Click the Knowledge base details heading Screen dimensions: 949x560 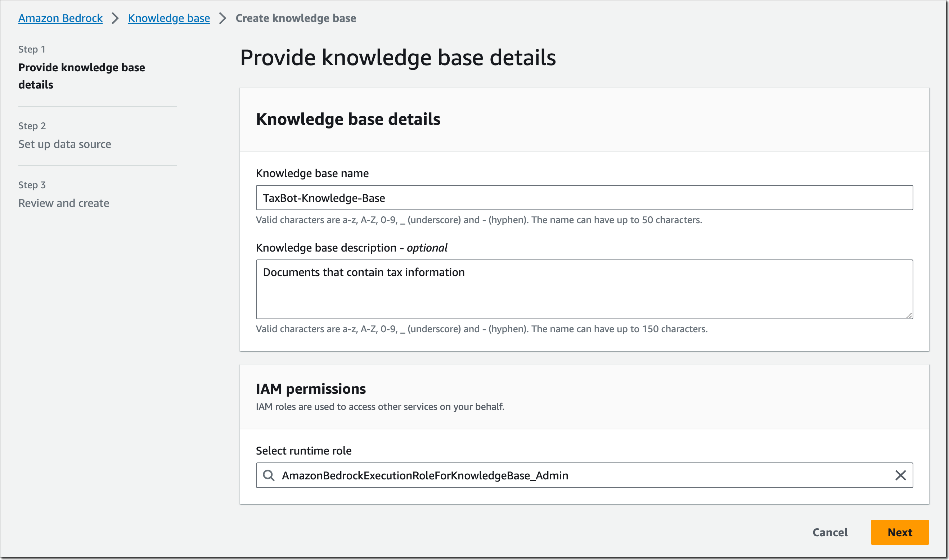click(x=348, y=119)
